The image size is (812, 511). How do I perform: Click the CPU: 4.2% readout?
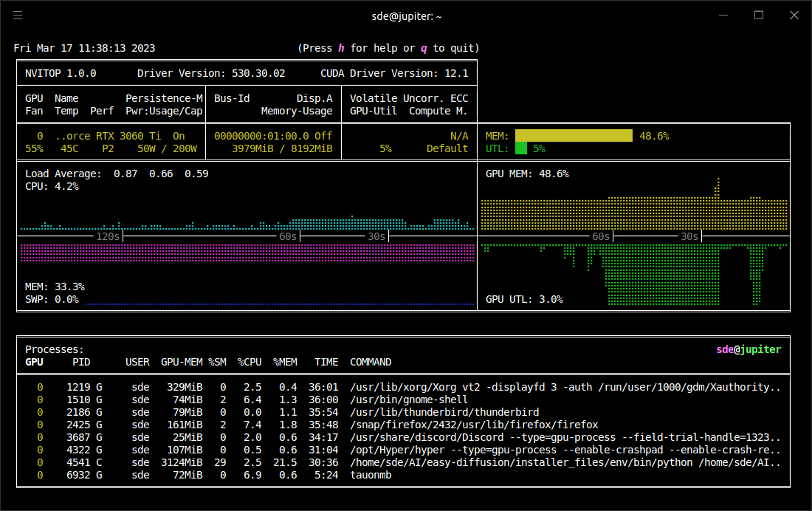pos(52,186)
